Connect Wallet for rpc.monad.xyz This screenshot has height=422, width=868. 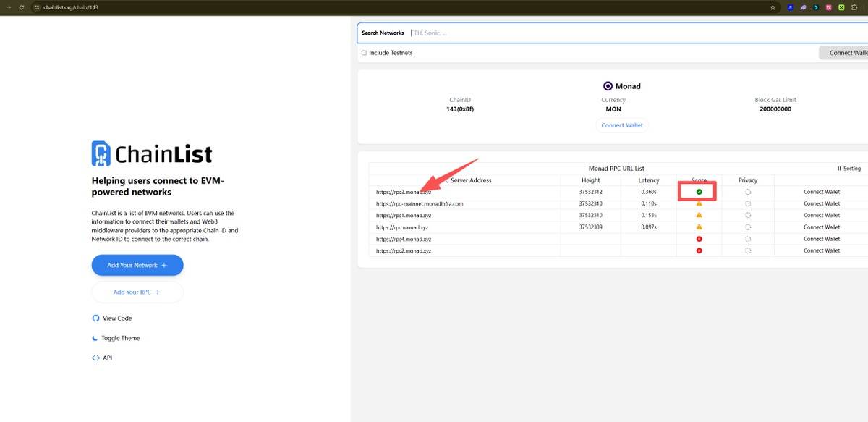[x=822, y=227]
